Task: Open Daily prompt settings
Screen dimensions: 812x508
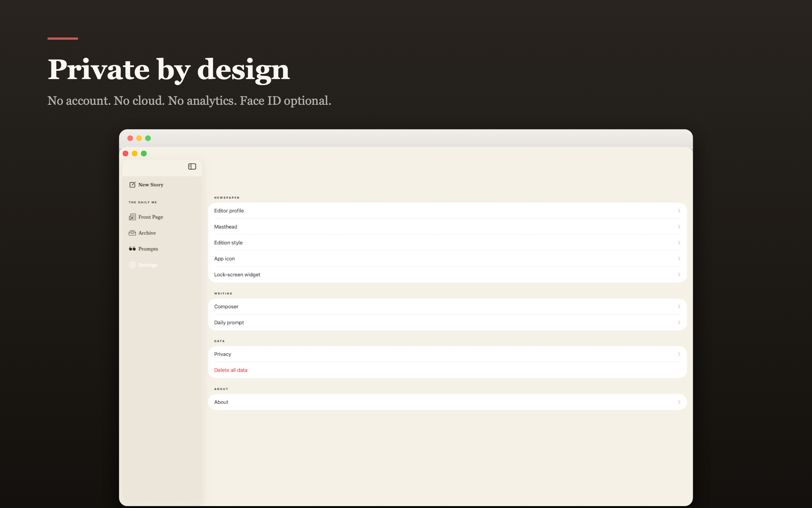Action: click(447, 323)
